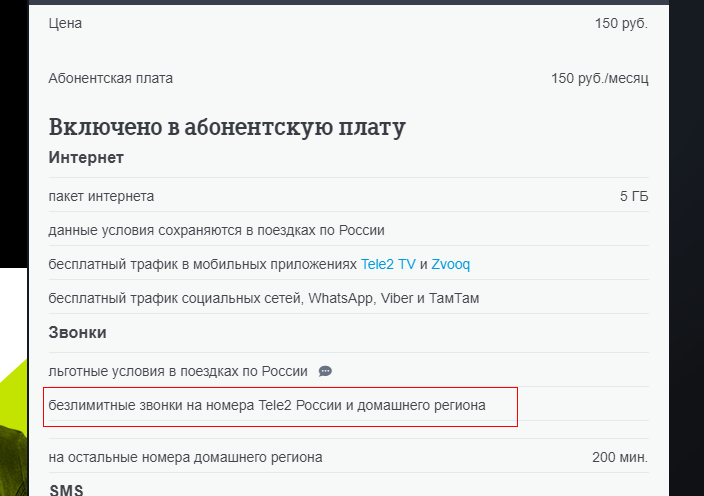Viewport: 704px width, 496px height.
Task: Click the '150 руб./месяц' value
Action: 600,78
